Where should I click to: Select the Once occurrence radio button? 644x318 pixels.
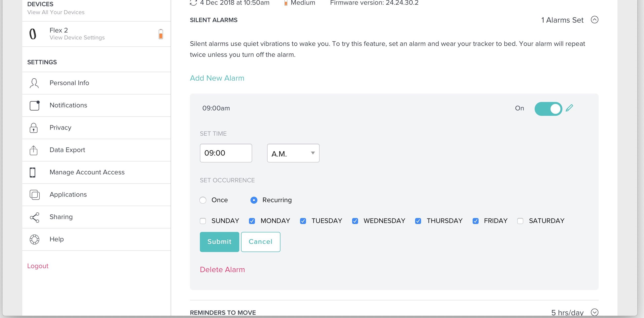click(203, 200)
